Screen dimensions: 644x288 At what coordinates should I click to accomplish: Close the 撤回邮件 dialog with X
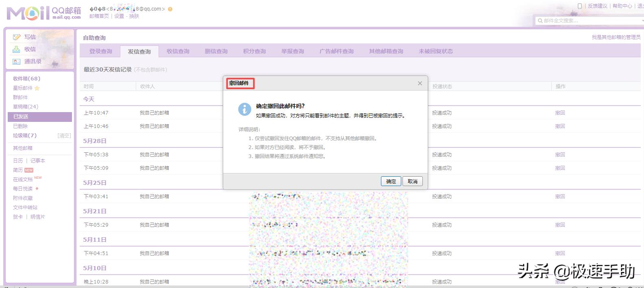click(420, 83)
